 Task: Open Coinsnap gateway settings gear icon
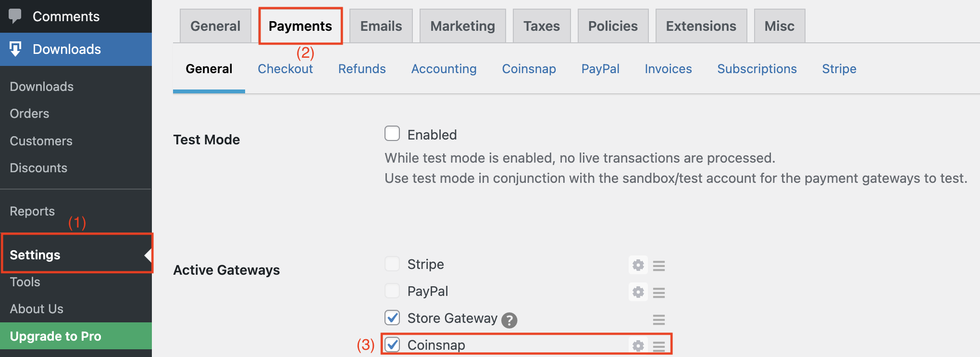point(638,345)
